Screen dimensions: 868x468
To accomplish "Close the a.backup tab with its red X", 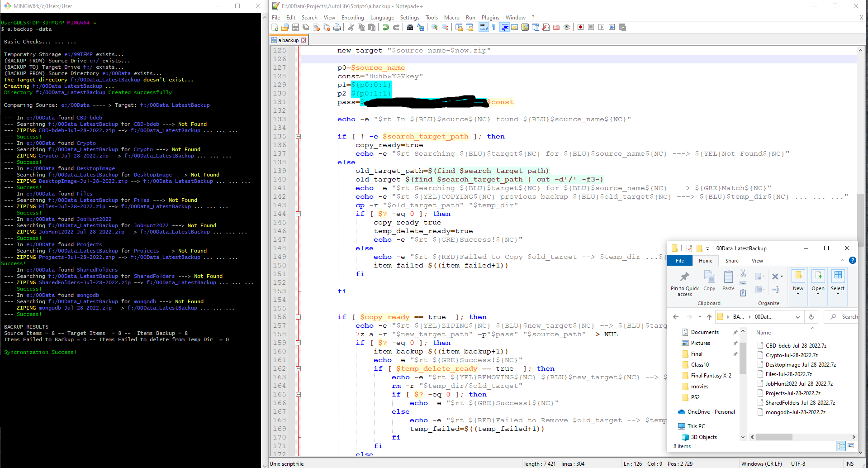I will 304,40.
